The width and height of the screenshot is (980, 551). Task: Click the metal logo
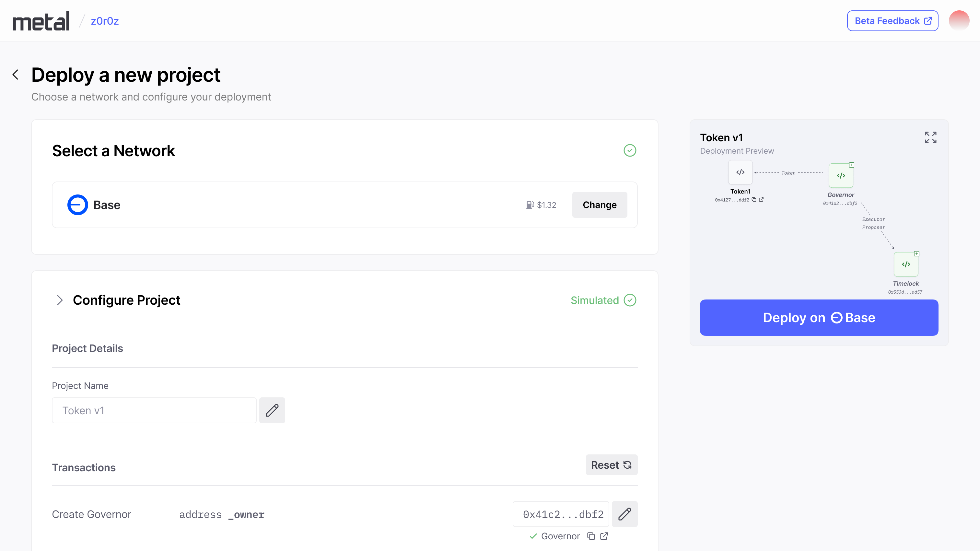pos(41,21)
